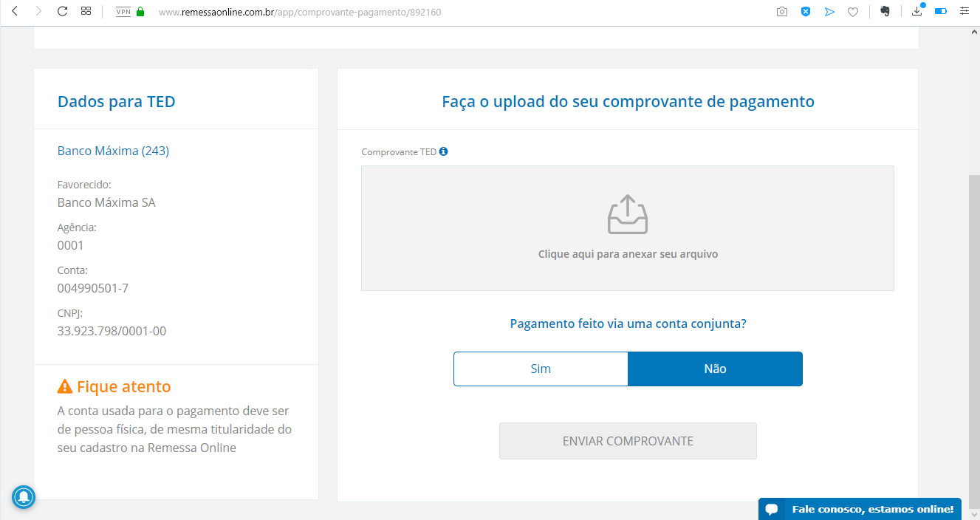Click the battery saver icon
Screen dimensions: 980x520
point(941,12)
